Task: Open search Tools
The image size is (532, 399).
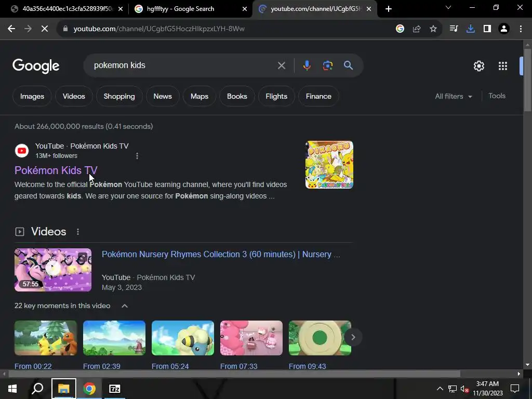Action: click(x=497, y=96)
